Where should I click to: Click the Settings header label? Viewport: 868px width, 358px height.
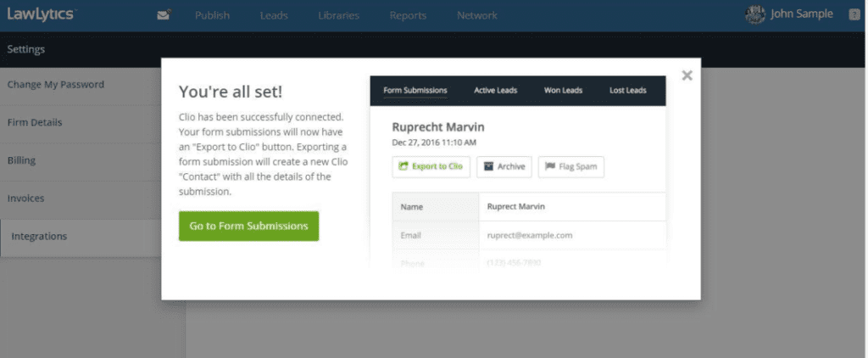[26, 49]
